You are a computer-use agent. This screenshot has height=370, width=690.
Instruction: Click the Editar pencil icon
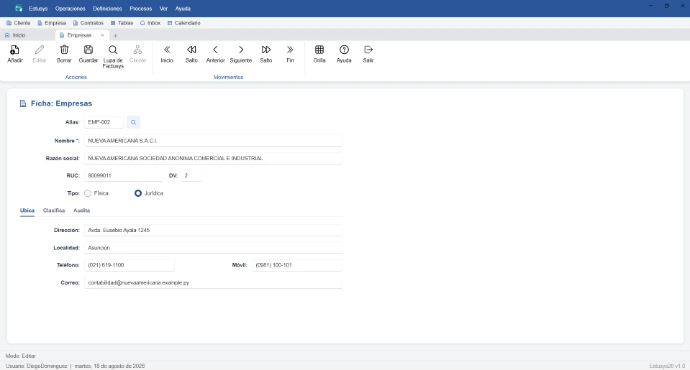click(40, 50)
